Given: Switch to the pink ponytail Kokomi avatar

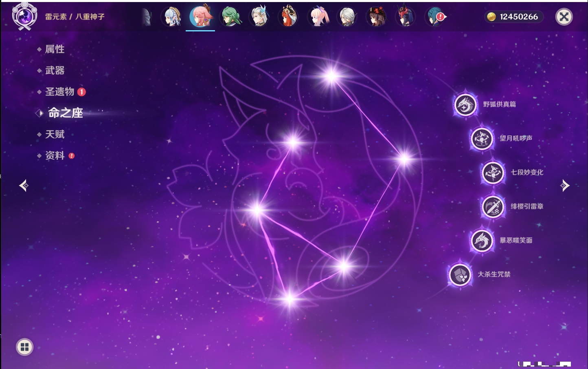Looking at the screenshot, I should coord(318,17).
